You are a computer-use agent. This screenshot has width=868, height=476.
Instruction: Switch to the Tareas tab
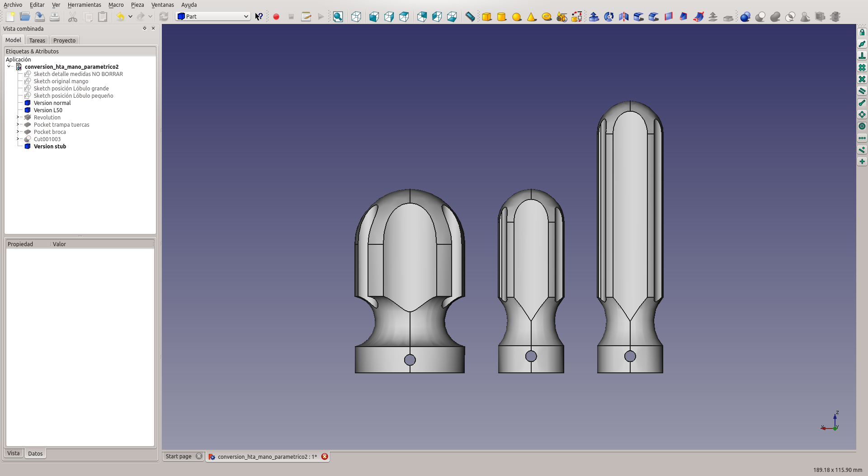coord(37,40)
